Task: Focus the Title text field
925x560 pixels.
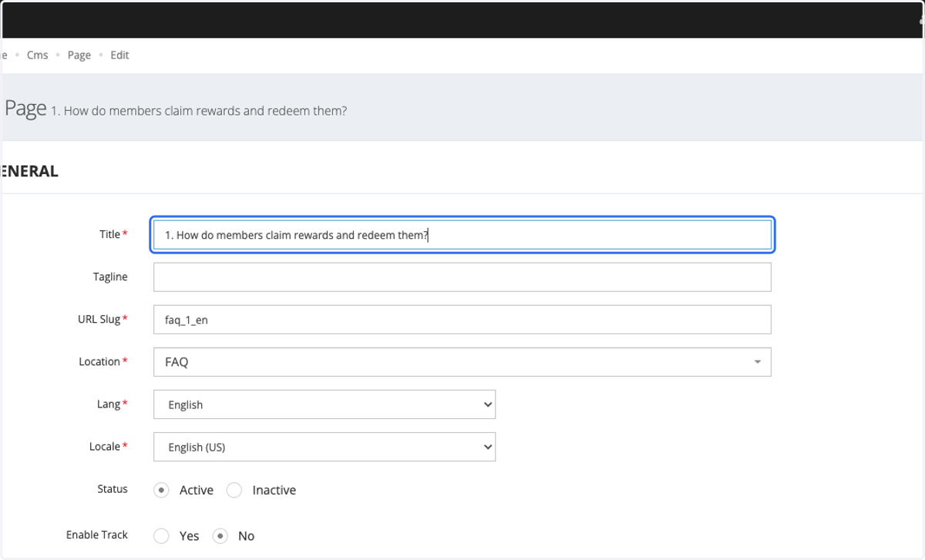Action: coord(462,235)
